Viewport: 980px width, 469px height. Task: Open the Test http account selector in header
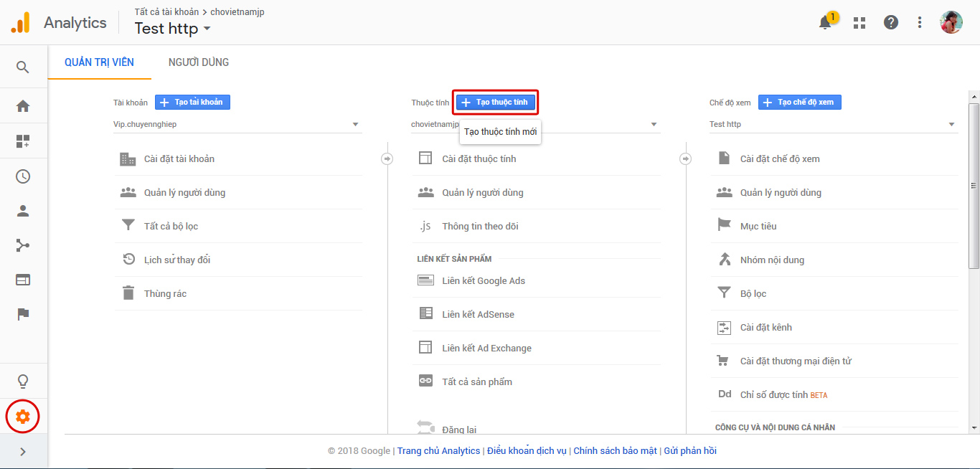tap(173, 29)
